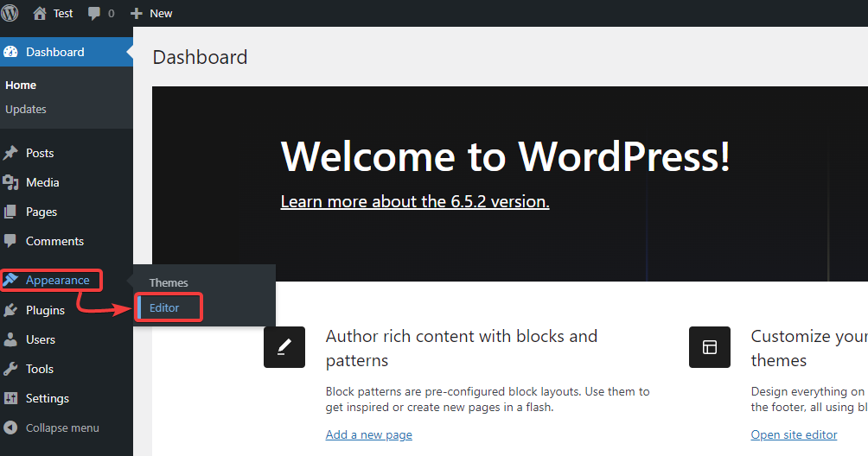868x456 pixels.
Task: Open the Plugins menu label
Action: click(x=46, y=310)
